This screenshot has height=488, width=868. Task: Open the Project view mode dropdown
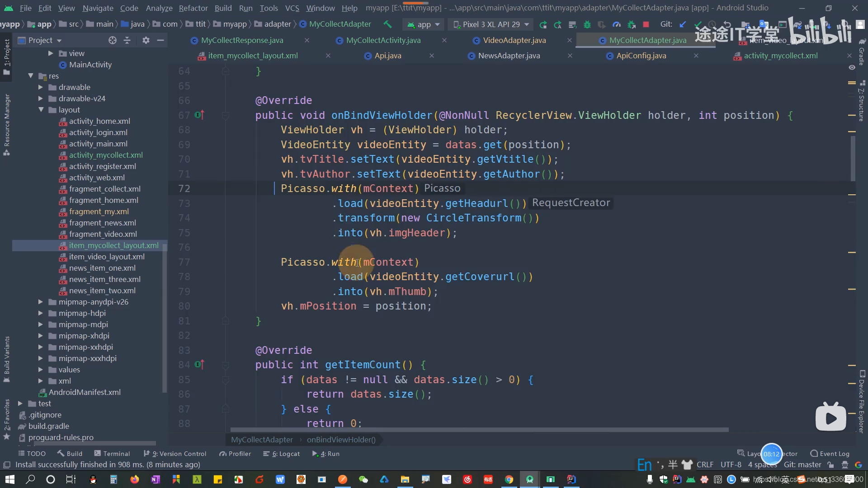click(x=40, y=40)
